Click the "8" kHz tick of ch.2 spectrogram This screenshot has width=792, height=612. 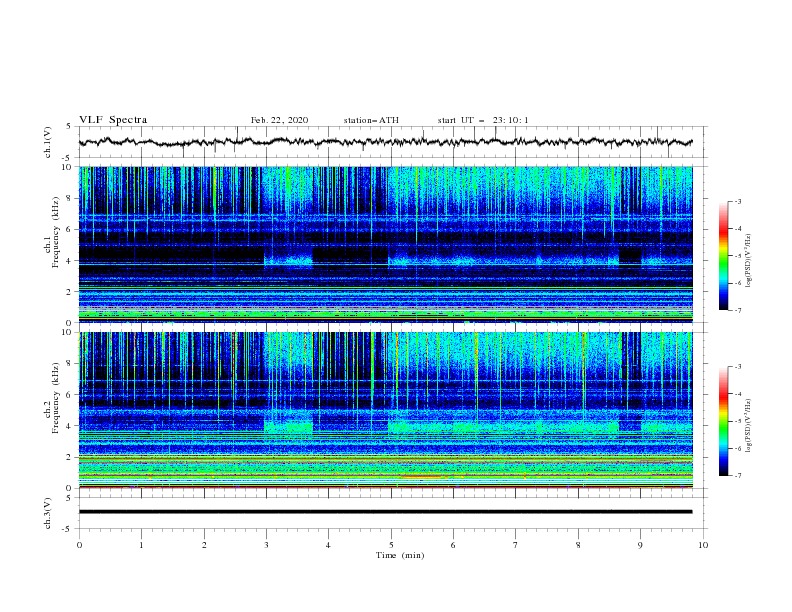71,364
